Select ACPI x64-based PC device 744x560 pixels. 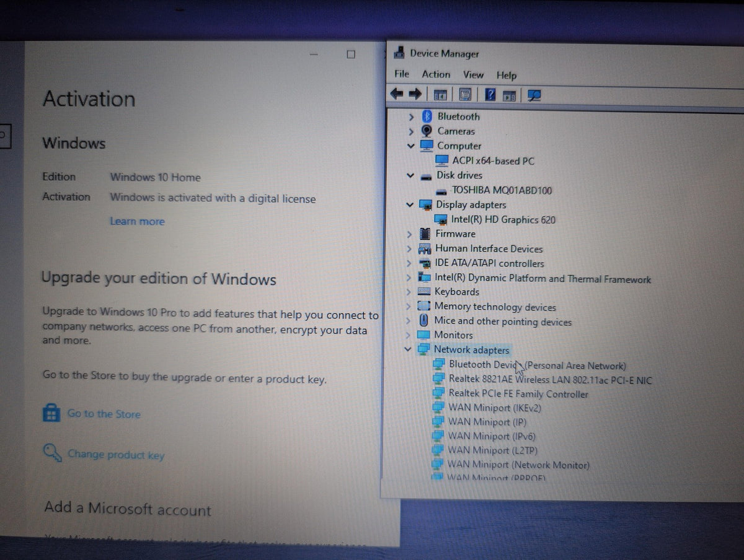point(493,161)
